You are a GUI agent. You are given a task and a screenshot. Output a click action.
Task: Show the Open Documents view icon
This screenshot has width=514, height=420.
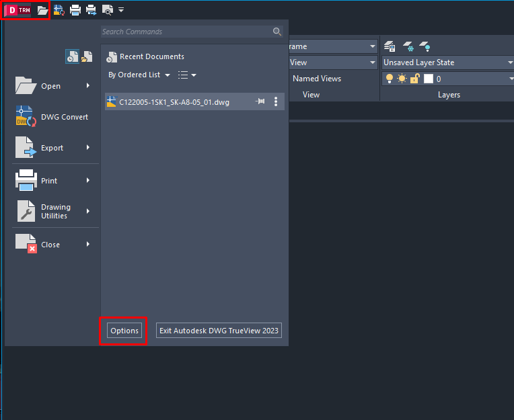86,58
